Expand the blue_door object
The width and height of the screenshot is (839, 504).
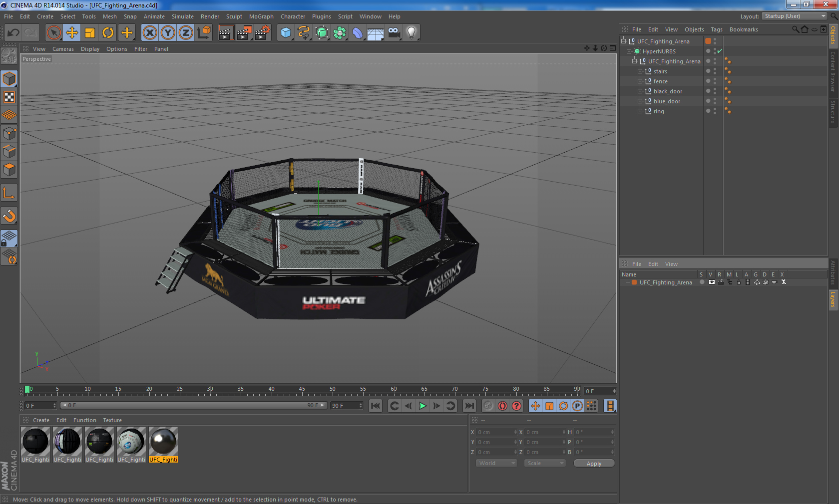(640, 101)
